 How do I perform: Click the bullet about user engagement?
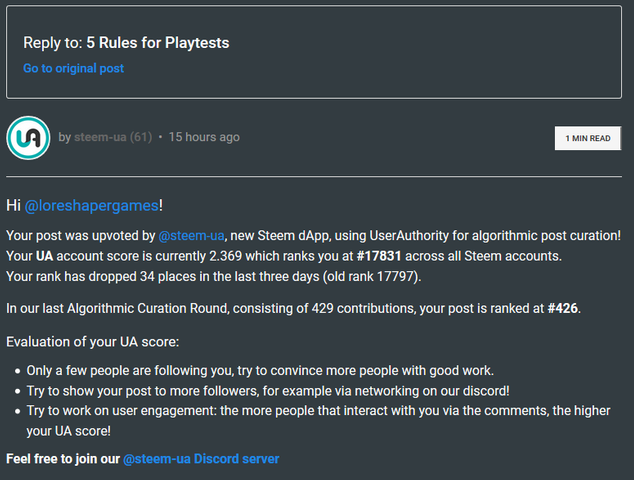[320, 411]
